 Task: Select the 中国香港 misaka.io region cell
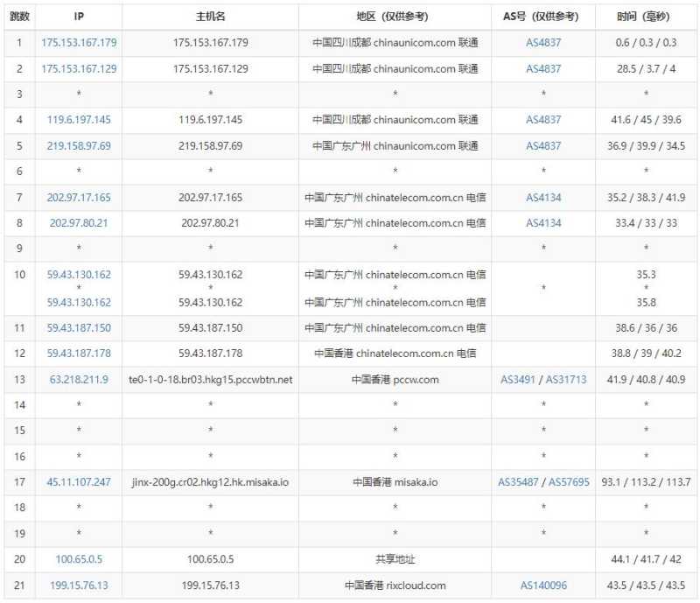click(x=395, y=482)
